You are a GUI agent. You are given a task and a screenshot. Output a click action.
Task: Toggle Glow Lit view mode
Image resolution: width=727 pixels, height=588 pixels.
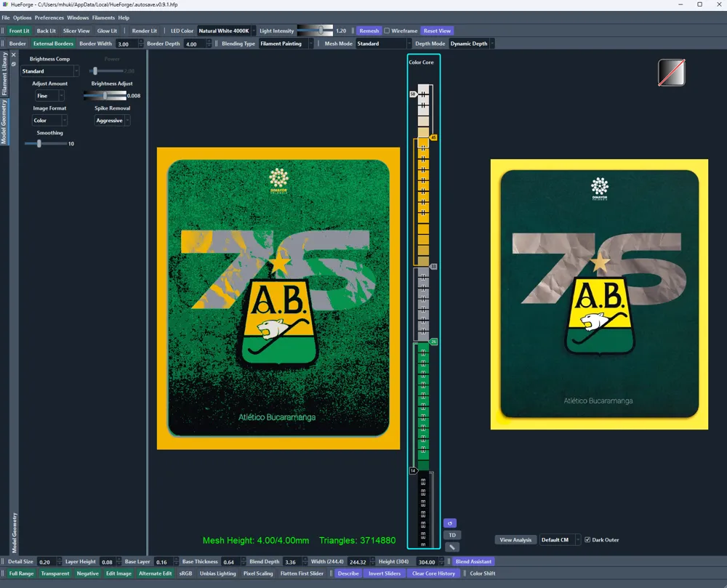107,31
